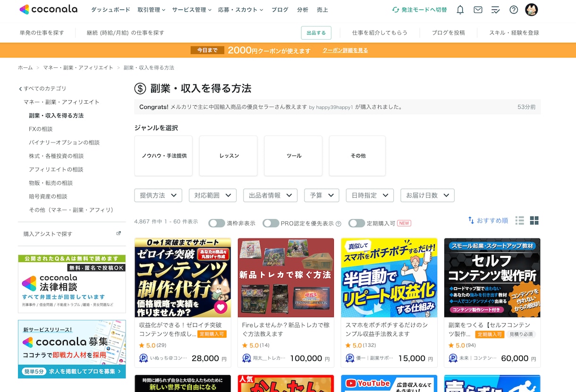
Task: Open the お届け日数 filter dropdown
Action: (427, 195)
